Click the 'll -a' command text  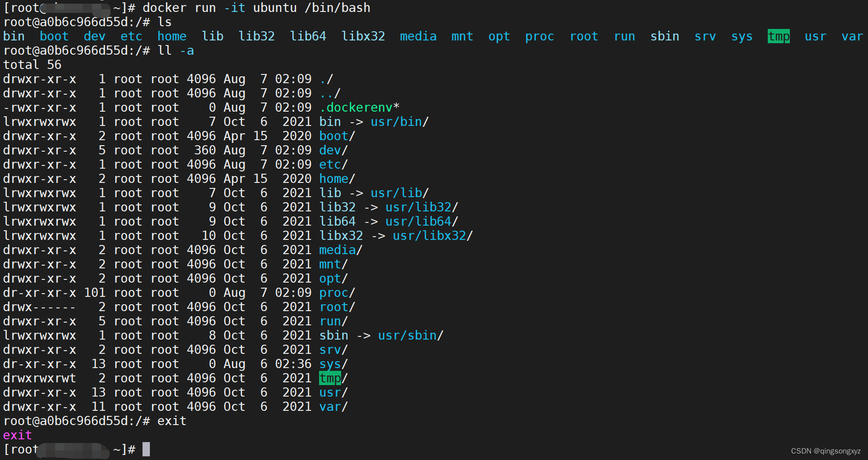pyautogui.click(x=176, y=51)
